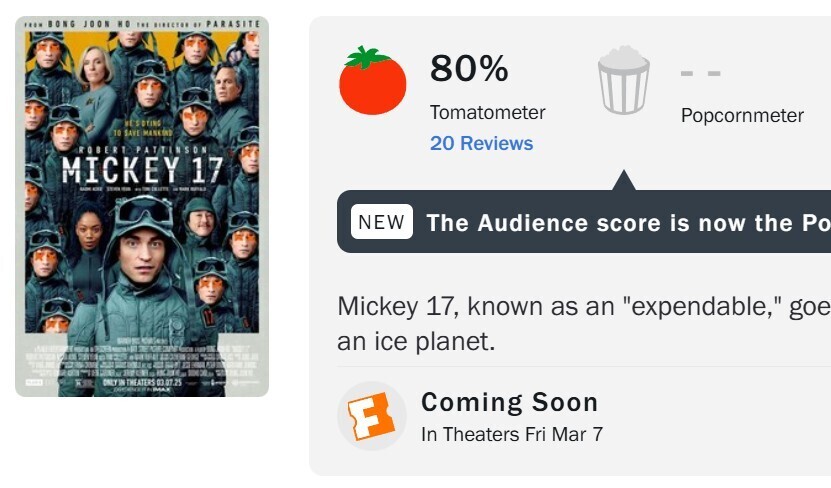Open the 20 Reviews link

click(x=481, y=144)
